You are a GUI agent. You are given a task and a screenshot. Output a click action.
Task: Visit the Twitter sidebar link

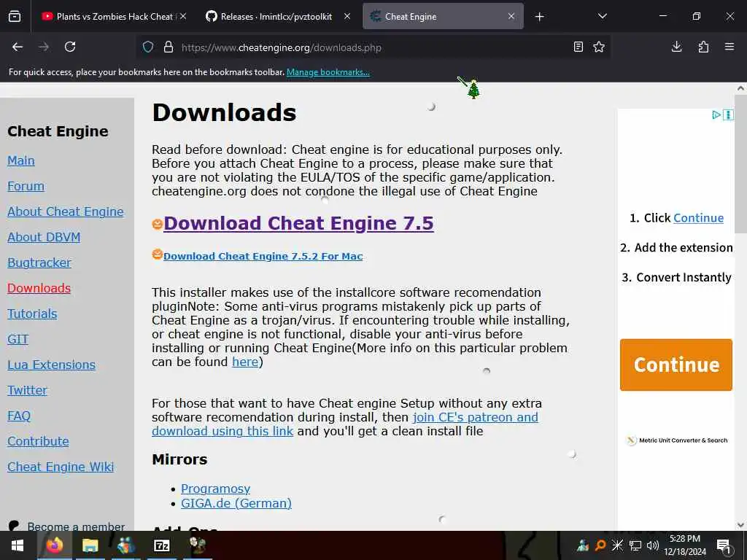(x=27, y=390)
